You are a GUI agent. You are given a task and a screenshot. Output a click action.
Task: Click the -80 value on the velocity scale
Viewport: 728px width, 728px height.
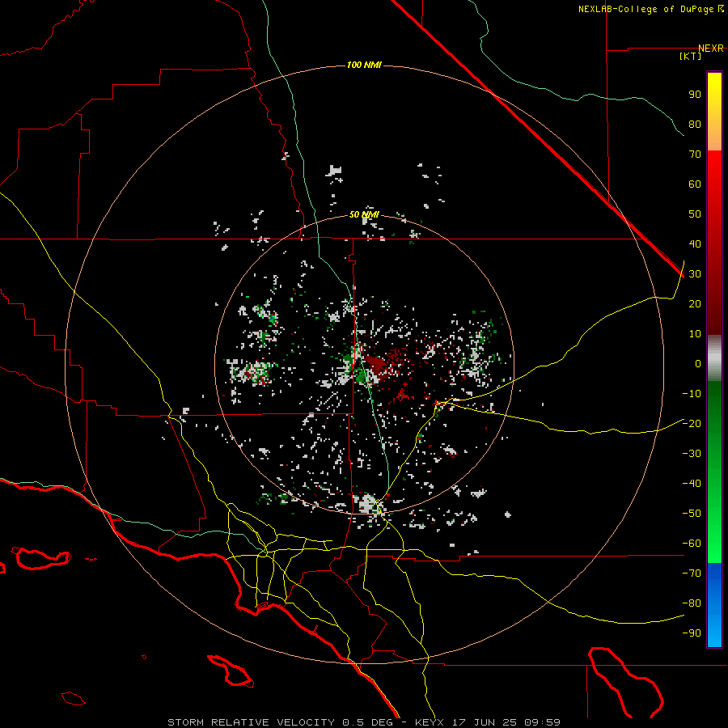[x=692, y=603]
